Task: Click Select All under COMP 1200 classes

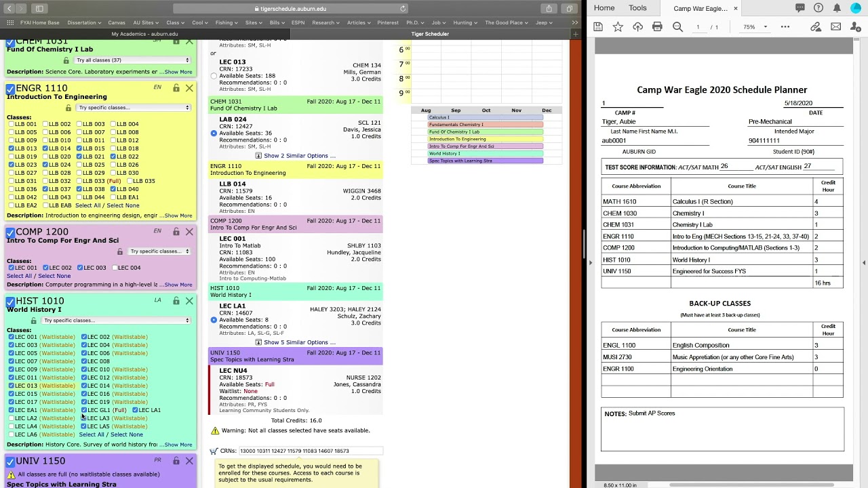Action: tap(19, 276)
